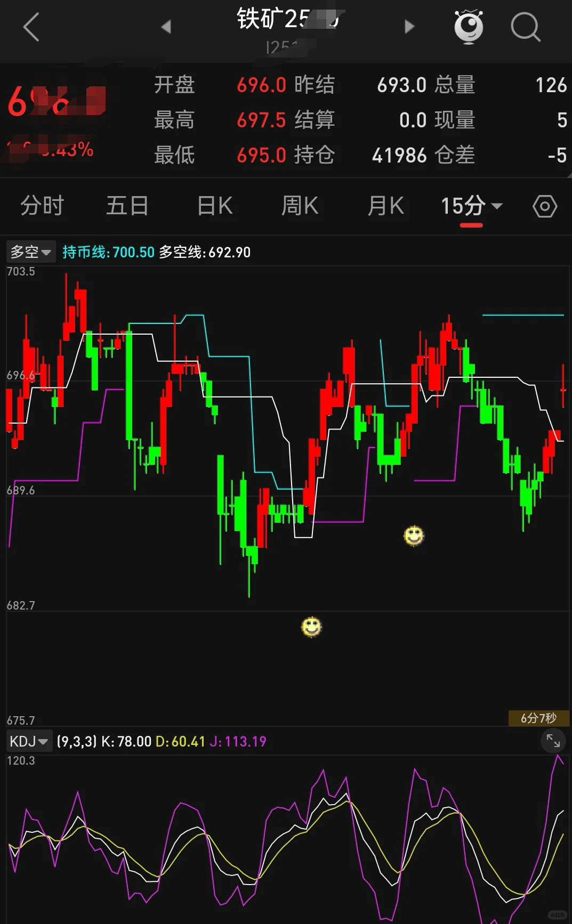The width and height of the screenshot is (572, 924).
Task: Tap the J:113.19 indicator value
Action: tap(238, 741)
